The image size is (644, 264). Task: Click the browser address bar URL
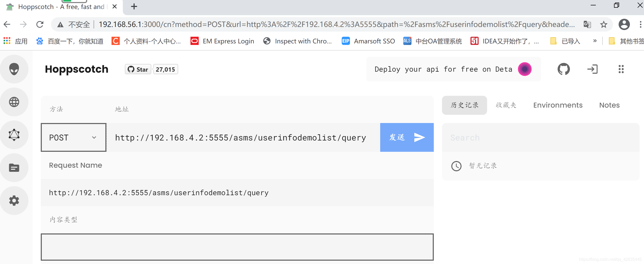(336, 24)
